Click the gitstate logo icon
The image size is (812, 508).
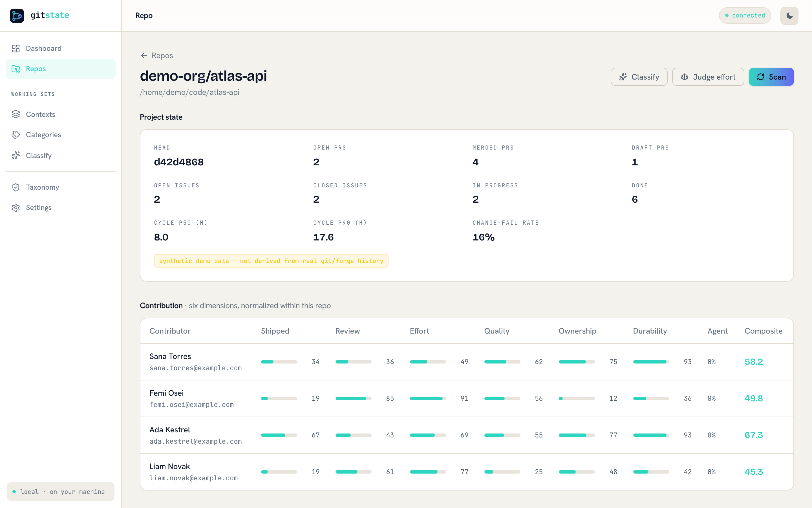[17, 16]
